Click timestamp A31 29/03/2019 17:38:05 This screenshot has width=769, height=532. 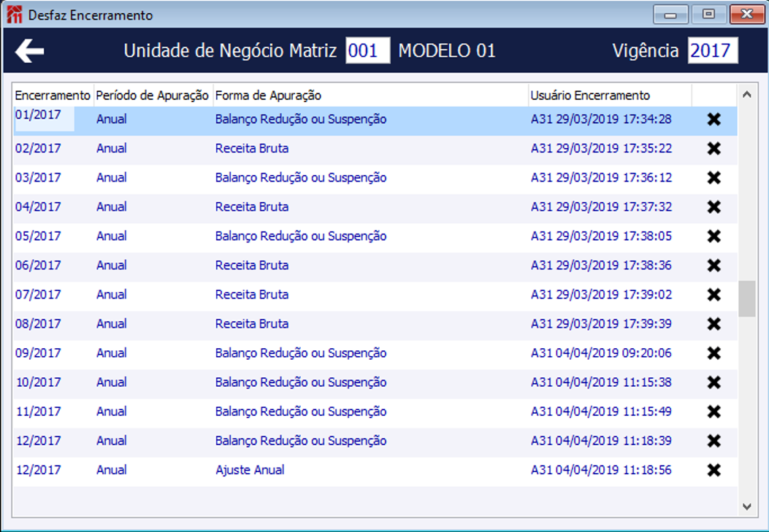point(601,236)
